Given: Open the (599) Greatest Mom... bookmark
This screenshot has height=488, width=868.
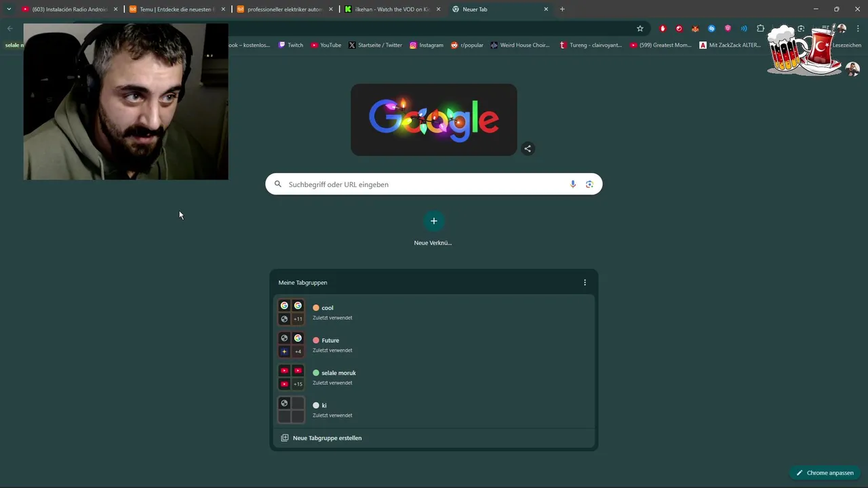Looking at the screenshot, I should 661,45.
